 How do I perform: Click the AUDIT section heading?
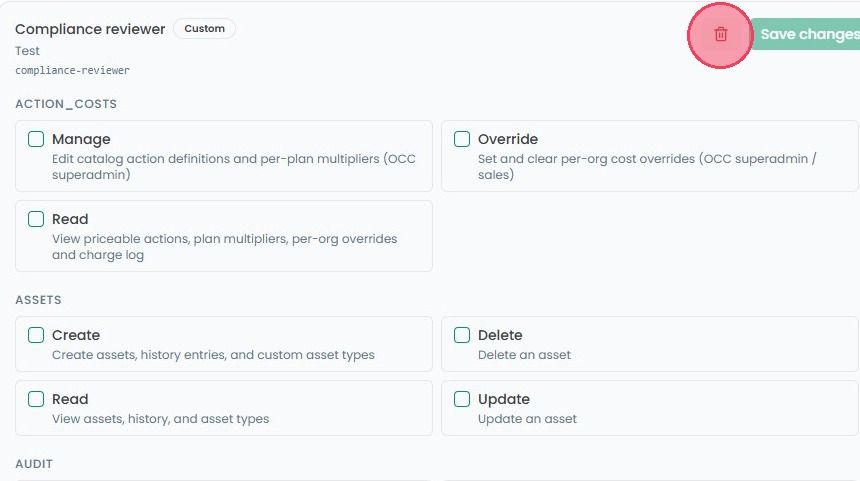click(34, 464)
